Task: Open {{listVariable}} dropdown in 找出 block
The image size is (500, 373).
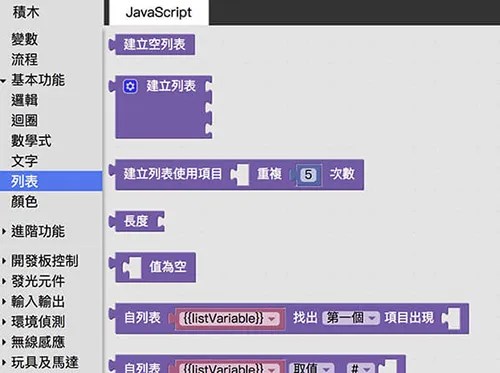Action: pos(230,318)
